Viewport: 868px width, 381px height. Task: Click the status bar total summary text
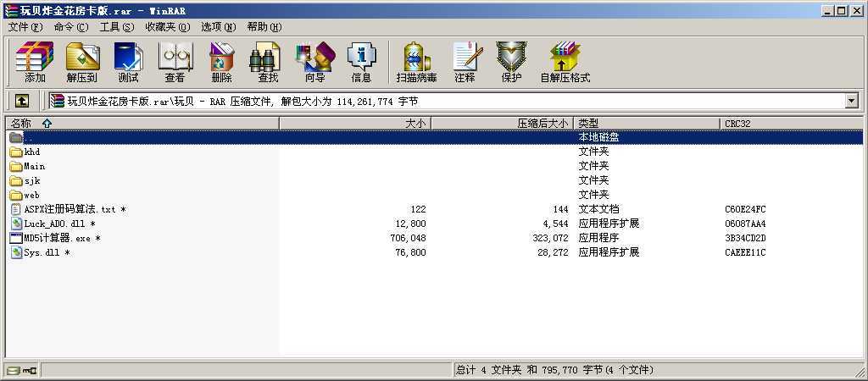point(554,369)
